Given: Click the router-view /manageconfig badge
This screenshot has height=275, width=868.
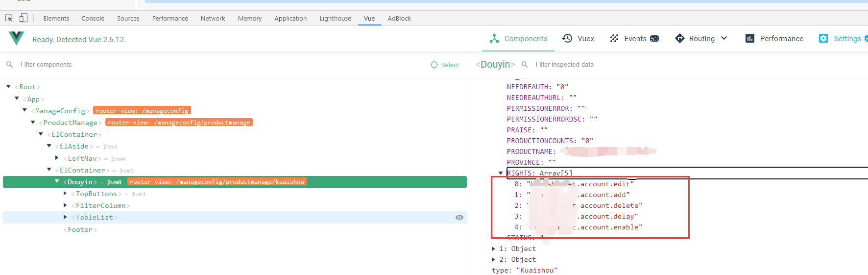Looking at the screenshot, I should tap(142, 111).
